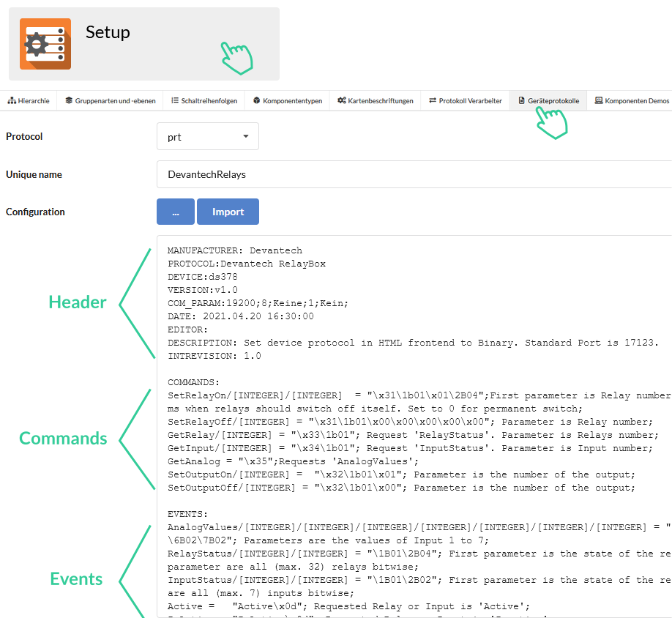The image size is (672, 618).
Task: Switch to the Kartenbeschriftungen tab
Action: (375, 100)
